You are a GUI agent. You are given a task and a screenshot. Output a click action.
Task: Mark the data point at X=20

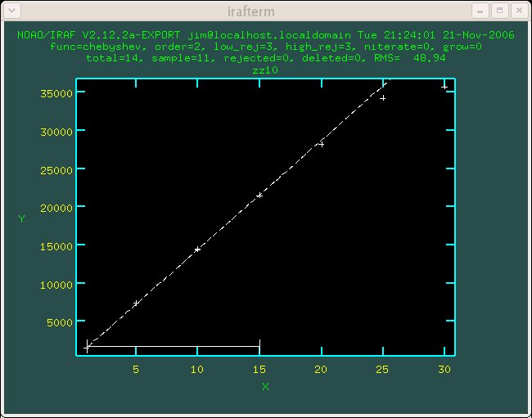click(322, 144)
